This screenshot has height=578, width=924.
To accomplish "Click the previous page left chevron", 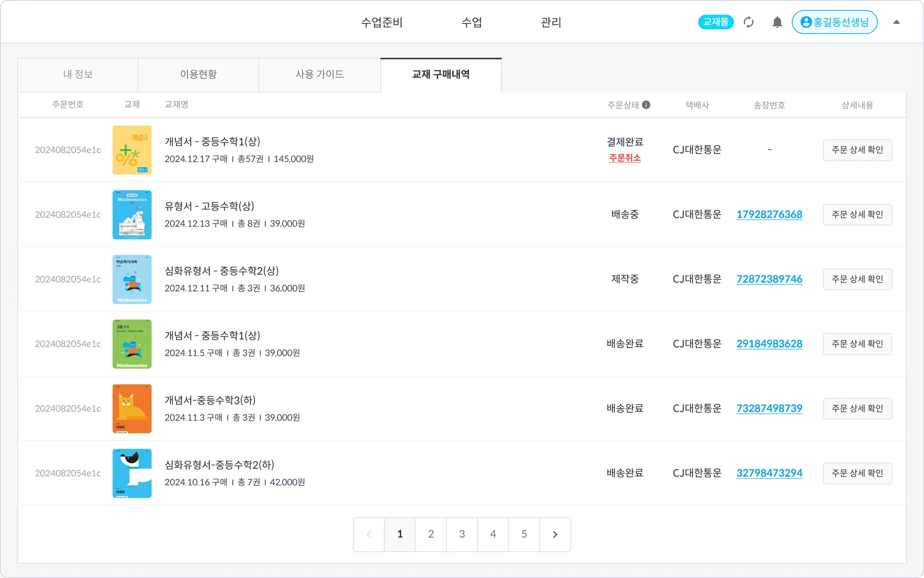I will click(369, 534).
